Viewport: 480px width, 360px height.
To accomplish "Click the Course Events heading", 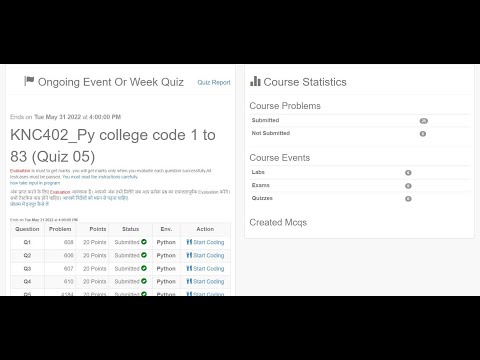I will click(280, 158).
